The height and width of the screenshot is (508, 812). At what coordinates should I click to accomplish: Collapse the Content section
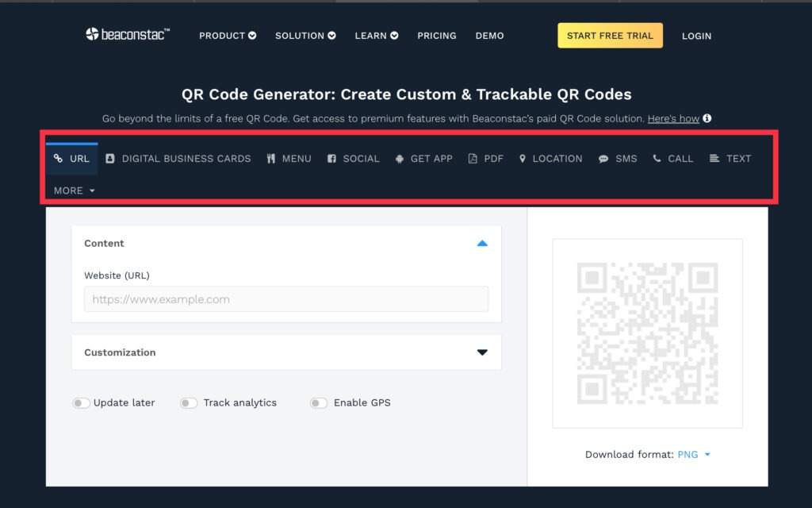pos(482,244)
